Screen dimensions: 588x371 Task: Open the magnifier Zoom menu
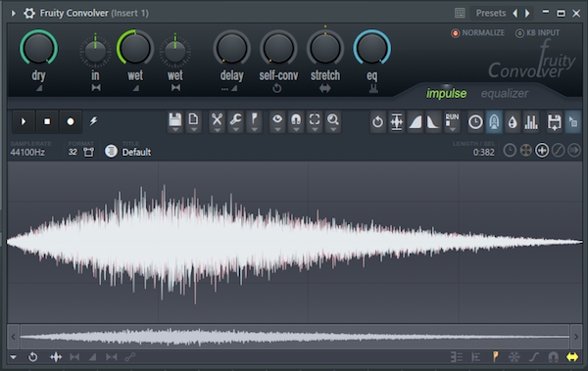click(333, 121)
